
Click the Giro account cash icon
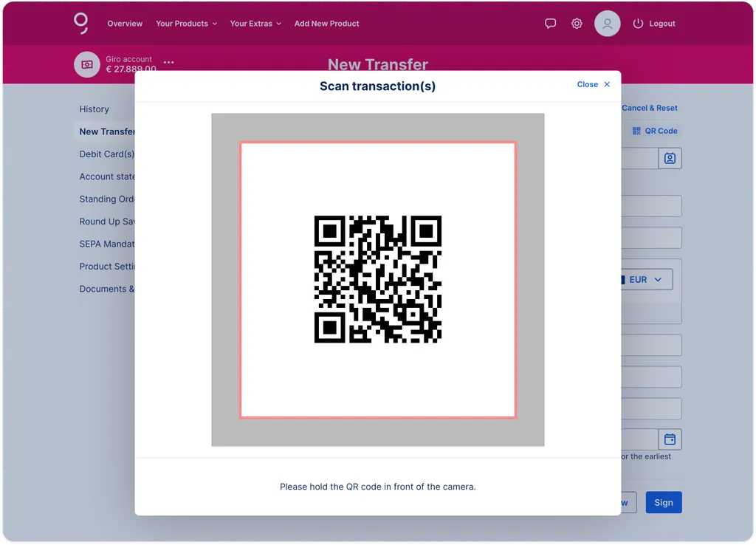point(87,64)
